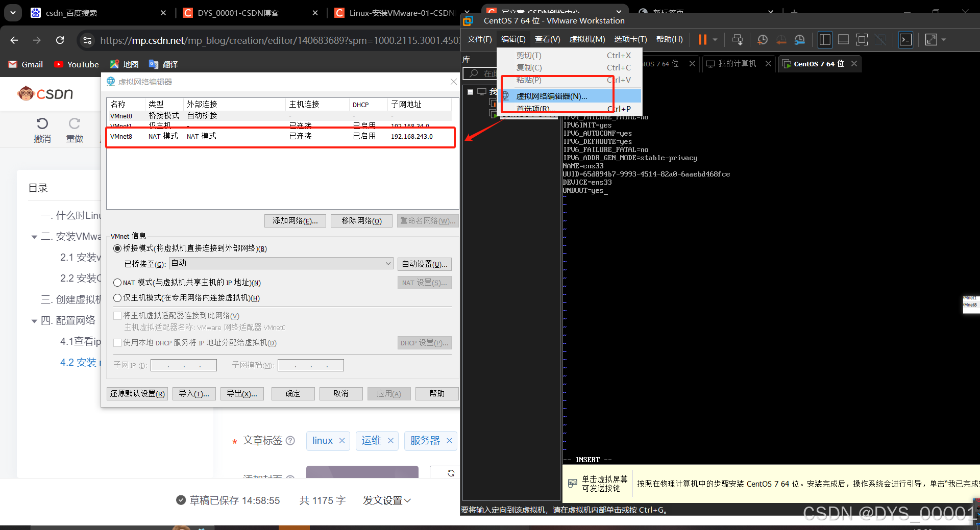Select 剪切(T) in the edit menu
This screenshot has height=530, width=980.
(570, 55)
